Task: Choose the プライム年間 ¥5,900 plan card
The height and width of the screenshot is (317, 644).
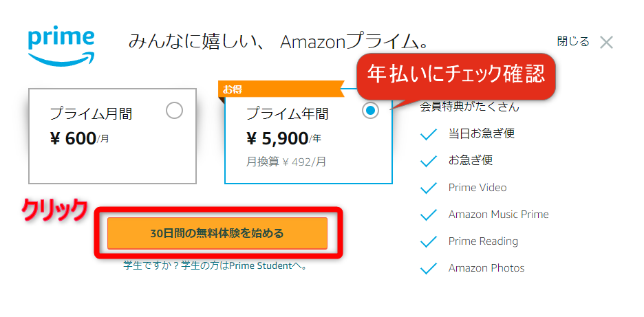Action: 308,136
